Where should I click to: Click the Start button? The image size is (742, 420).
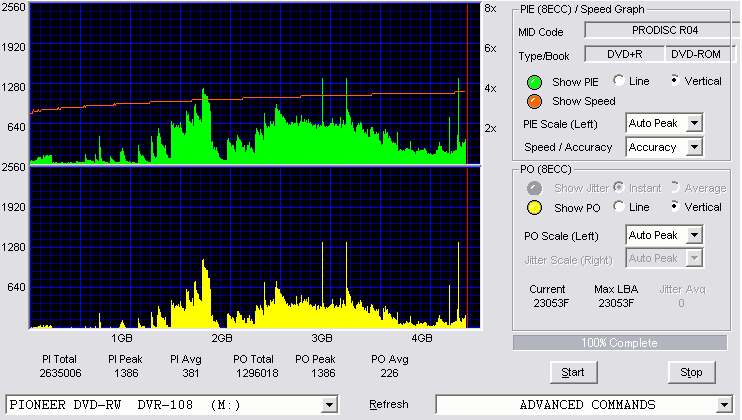tap(573, 373)
